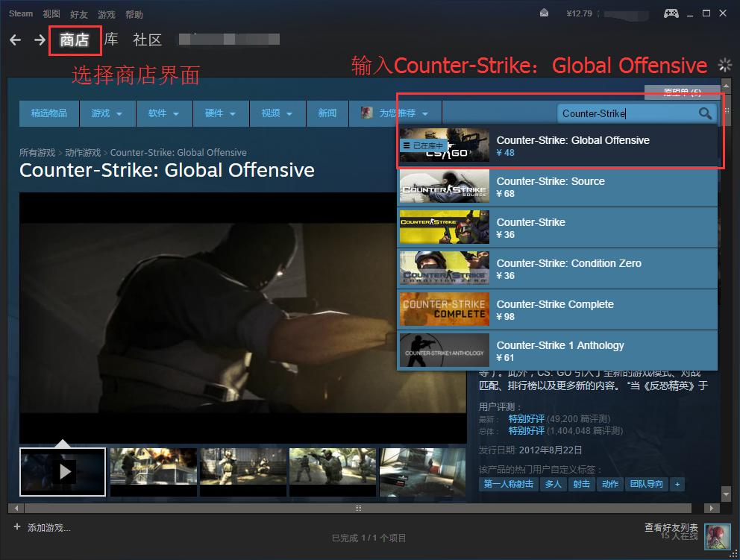Viewport: 740px width, 560px height.
Task: Play the trailer video thumbnail
Action: [63, 472]
